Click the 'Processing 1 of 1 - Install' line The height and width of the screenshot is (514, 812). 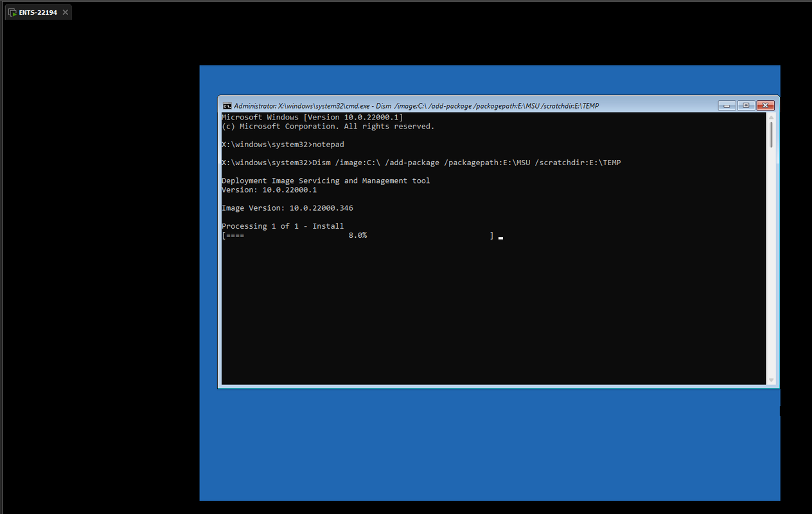tap(283, 226)
